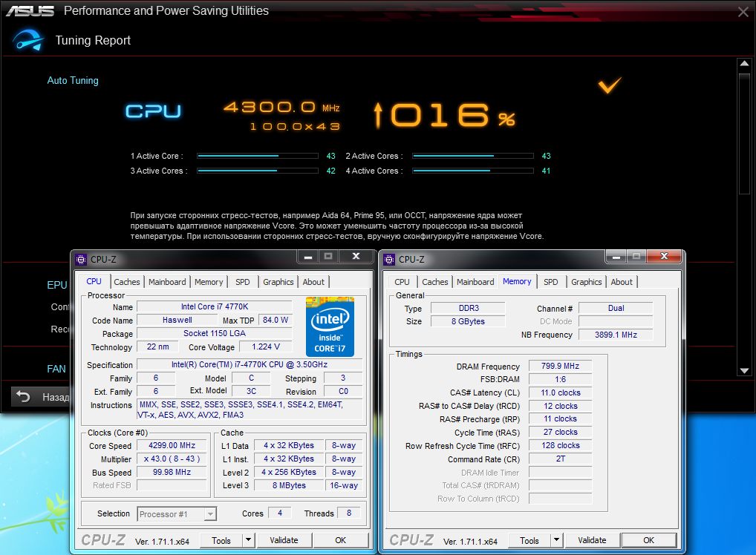Click the ASUS panel scrollbar up arrow

tap(745, 66)
